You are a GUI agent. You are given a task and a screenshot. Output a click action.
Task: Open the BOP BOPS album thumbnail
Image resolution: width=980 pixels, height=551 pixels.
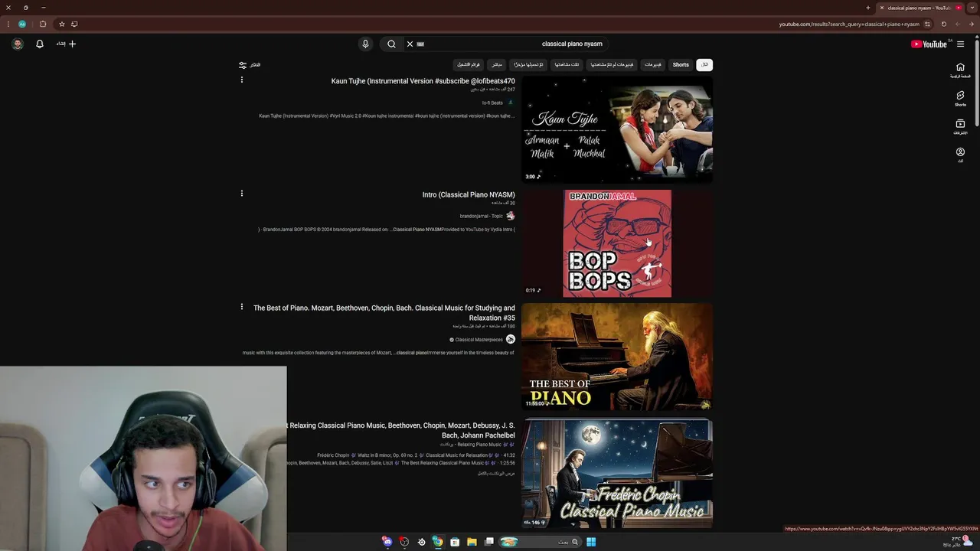click(617, 243)
